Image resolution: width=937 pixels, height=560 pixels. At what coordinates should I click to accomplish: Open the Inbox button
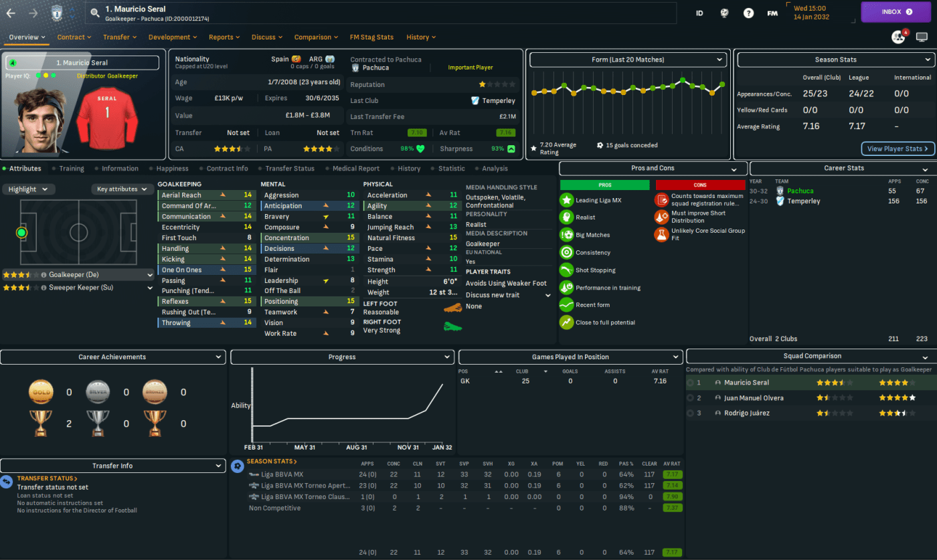pos(896,12)
